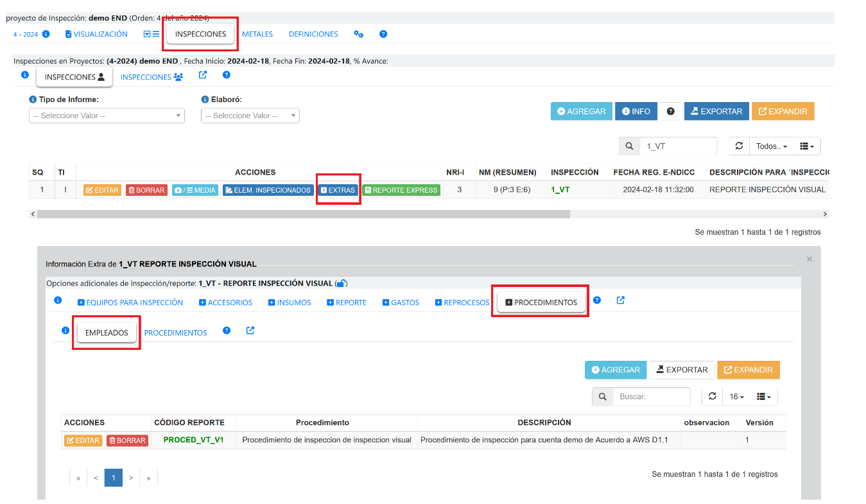Click the lock icon after REPORTE INSPECCIÓN VISUAL

(342, 283)
